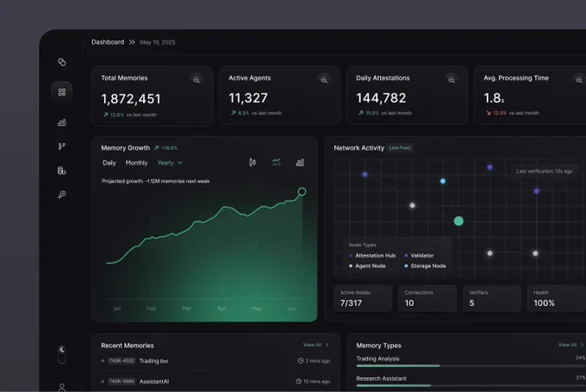Click the May 19, 2025 date
Viewport: 586px width, 392px height.
point(158,42)
